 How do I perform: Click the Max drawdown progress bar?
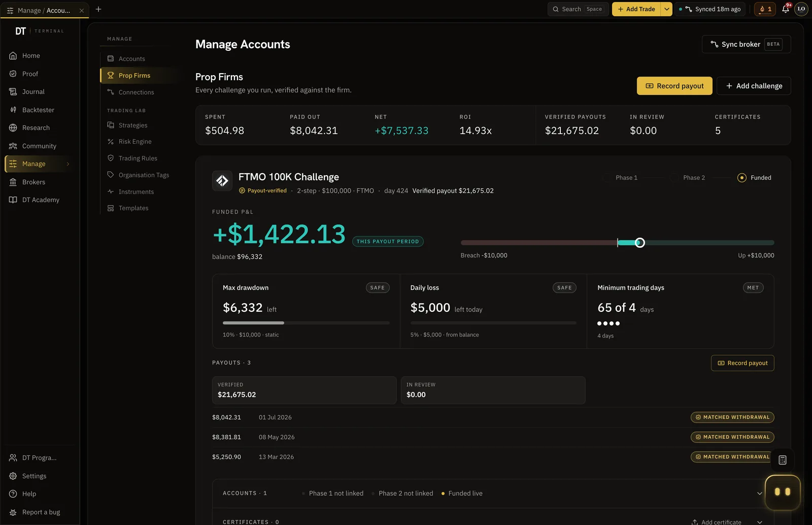click(x=306, y=323)
